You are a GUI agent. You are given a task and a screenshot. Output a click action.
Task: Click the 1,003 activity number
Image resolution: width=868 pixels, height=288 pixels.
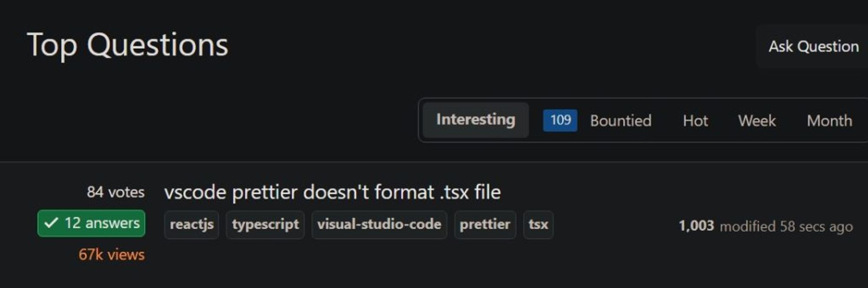[x=697, y=225]
